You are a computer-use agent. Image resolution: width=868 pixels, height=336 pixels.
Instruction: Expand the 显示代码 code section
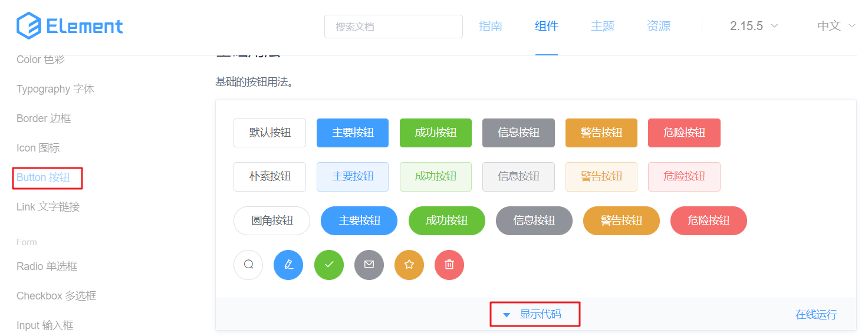click(x=534, y=314)
